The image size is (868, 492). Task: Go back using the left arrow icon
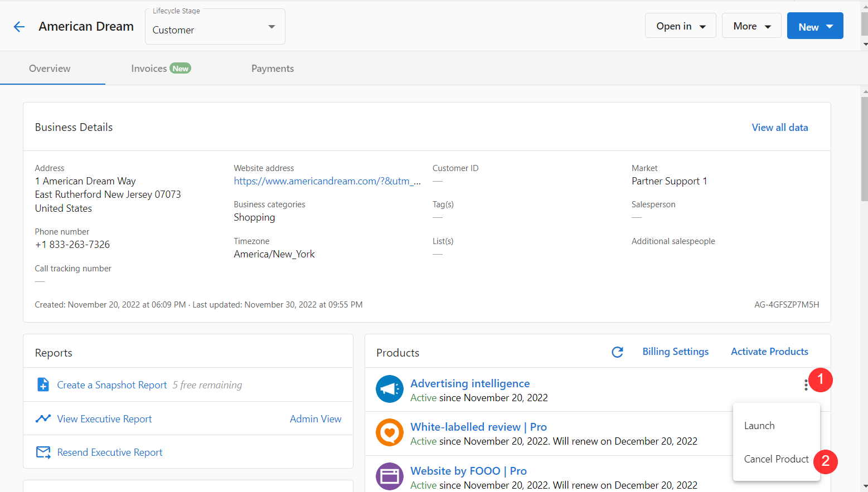click(x=19, y=27)
